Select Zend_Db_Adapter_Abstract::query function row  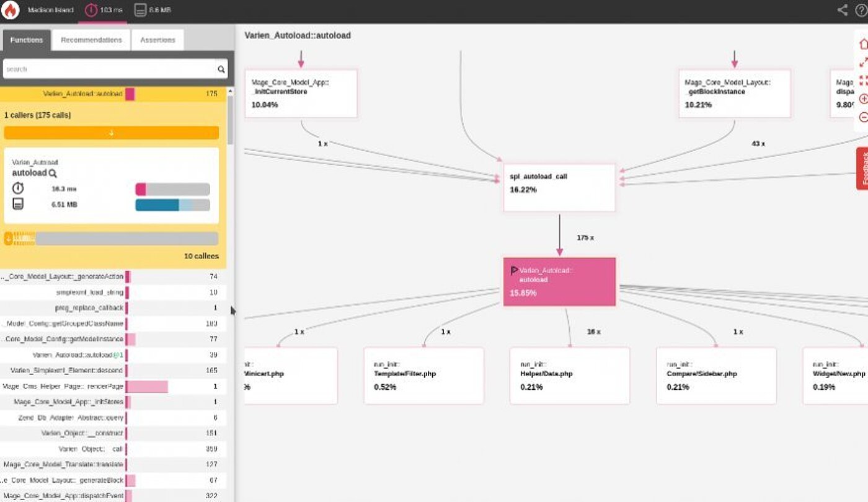113,418
